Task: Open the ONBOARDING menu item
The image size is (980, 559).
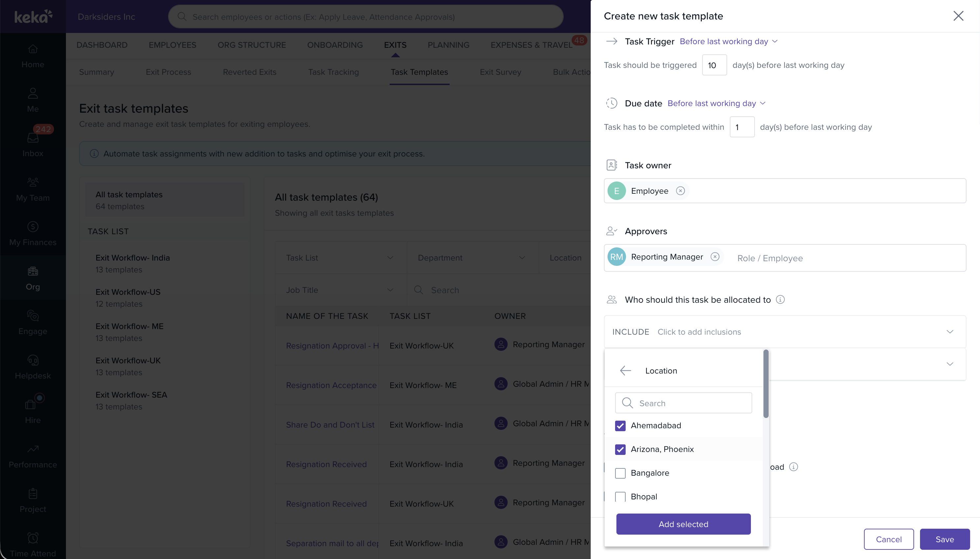Action: pos(335,45)
